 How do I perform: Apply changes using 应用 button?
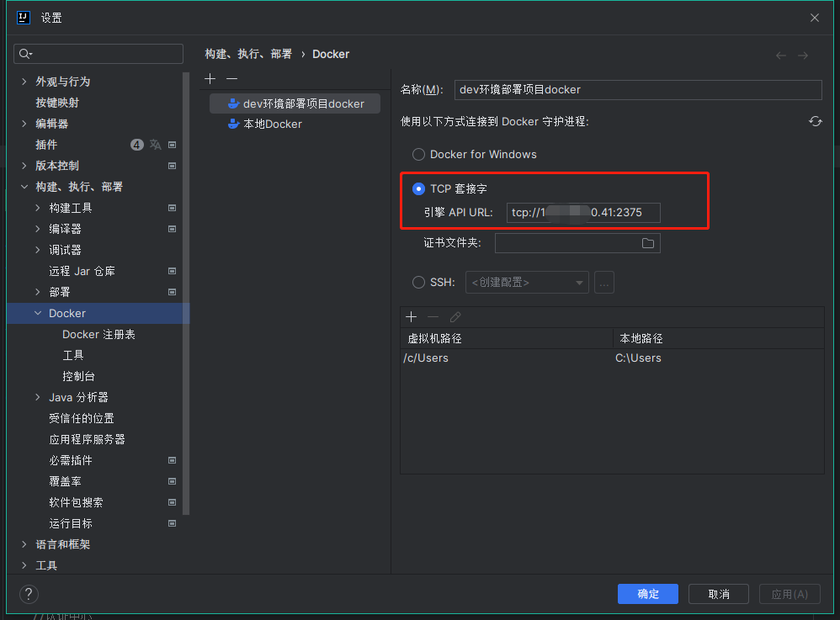pos(789,594)
